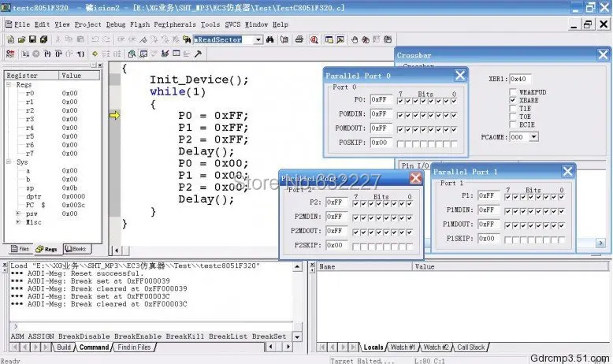
Task: Click the Step Into debug icon
Action: 47,54
